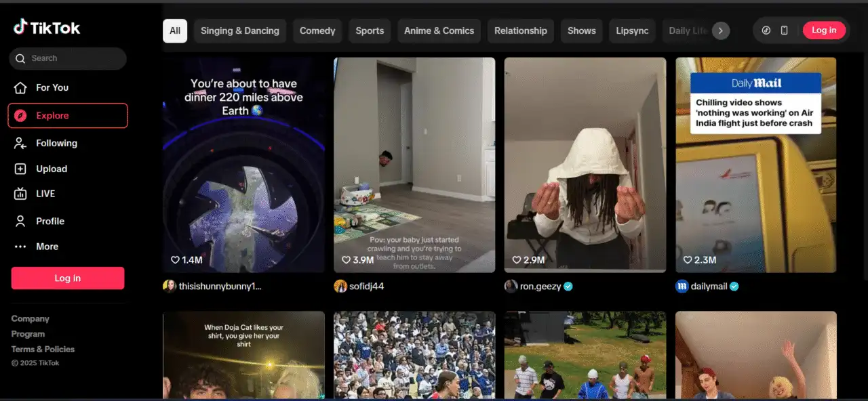
Task: Select the All category tab
Action: tap(175, 30)
